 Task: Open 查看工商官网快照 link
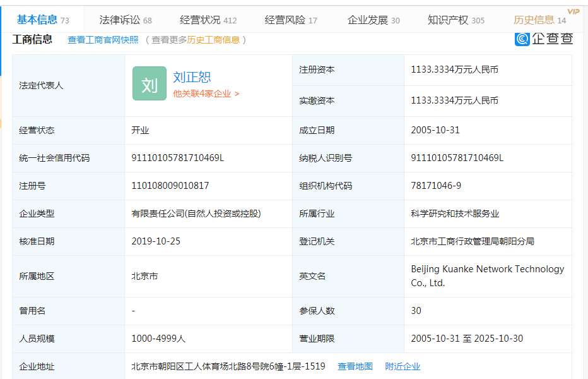[x=103, y=40]
